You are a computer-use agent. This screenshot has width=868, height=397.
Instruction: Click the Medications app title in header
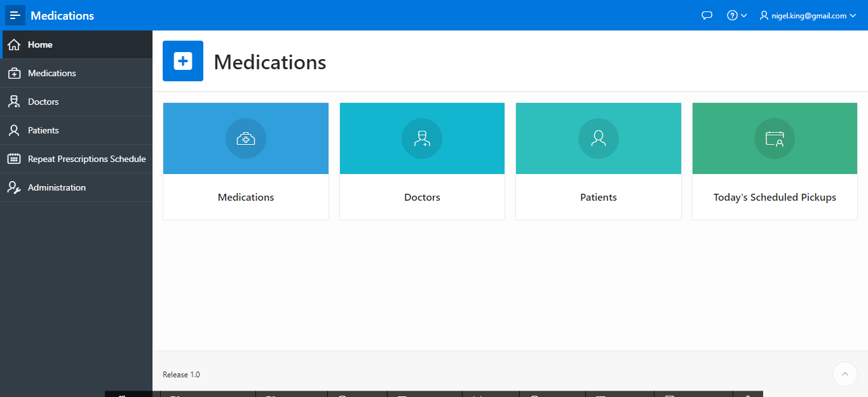(x=62, y=16)
